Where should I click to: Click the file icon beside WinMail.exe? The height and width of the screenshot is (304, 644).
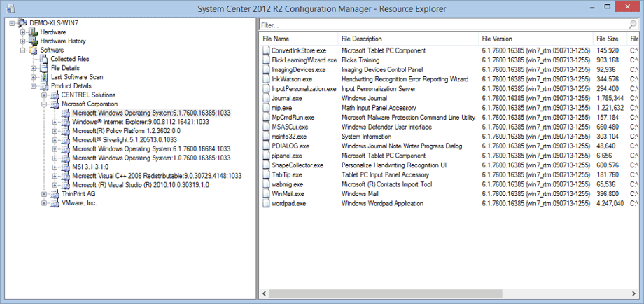[x=266, y=193]
